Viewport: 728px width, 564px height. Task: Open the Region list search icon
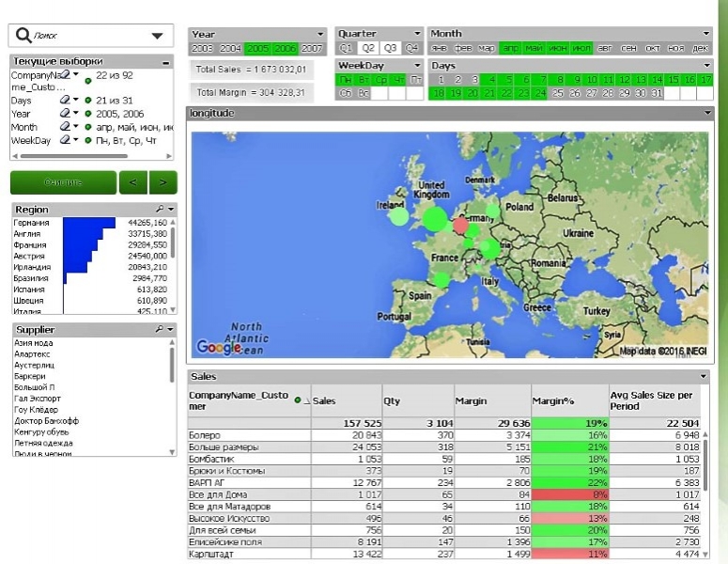(x=160, y=209)
